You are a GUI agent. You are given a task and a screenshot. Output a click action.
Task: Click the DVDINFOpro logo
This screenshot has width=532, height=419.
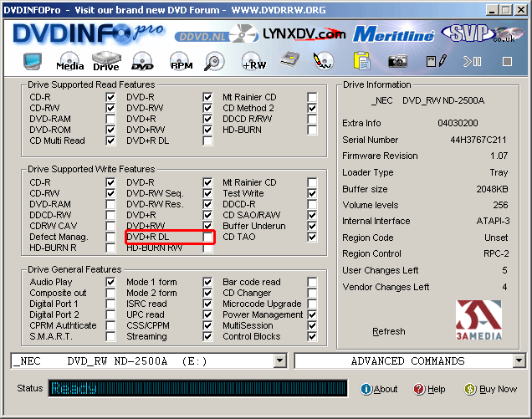(88, 33)
